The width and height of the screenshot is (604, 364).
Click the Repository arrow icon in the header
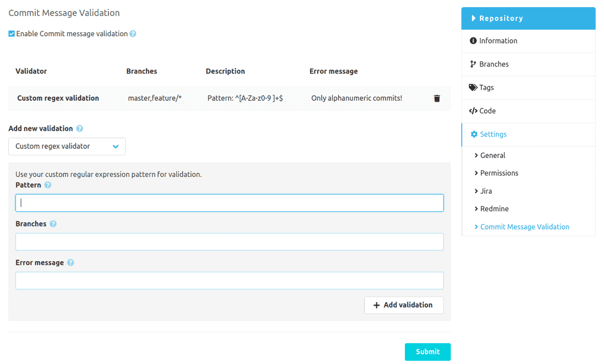(x=473, y=18)
